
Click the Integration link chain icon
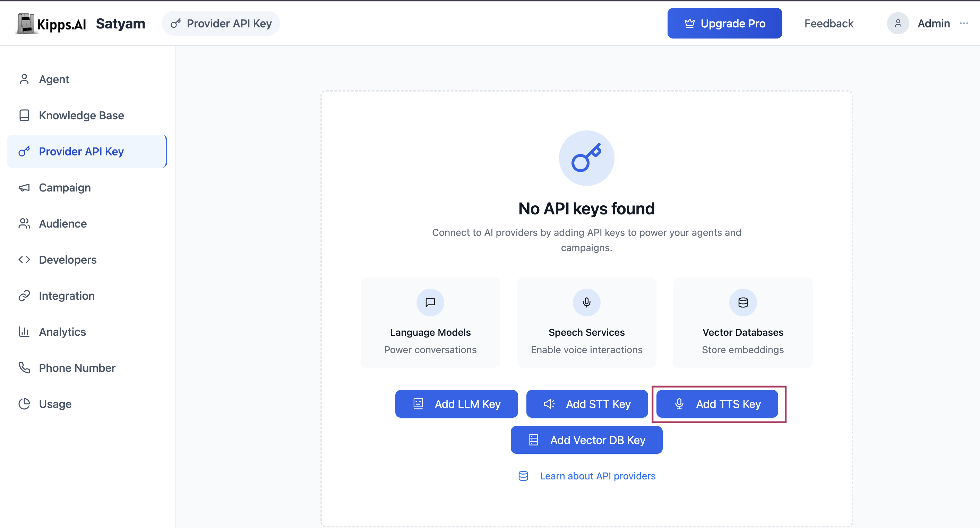point(24,296)
